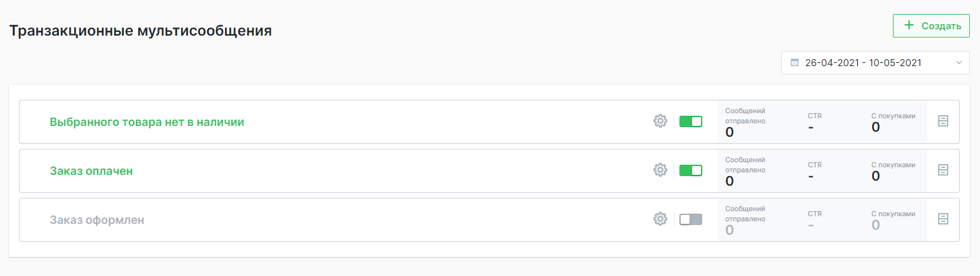Screen dimensions: 980x276
Task: Open the 26-04-2021 - 10-05-2021 date range picker
Action: [862, 63]
